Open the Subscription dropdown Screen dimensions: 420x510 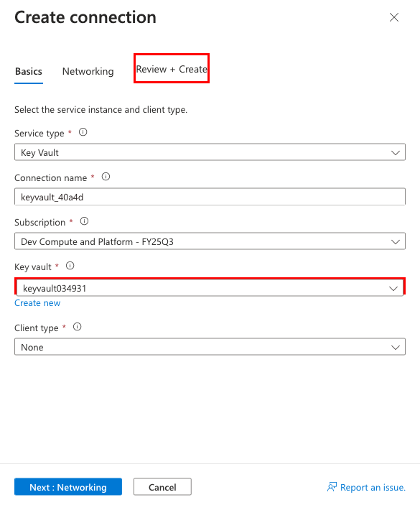point(210,241)
